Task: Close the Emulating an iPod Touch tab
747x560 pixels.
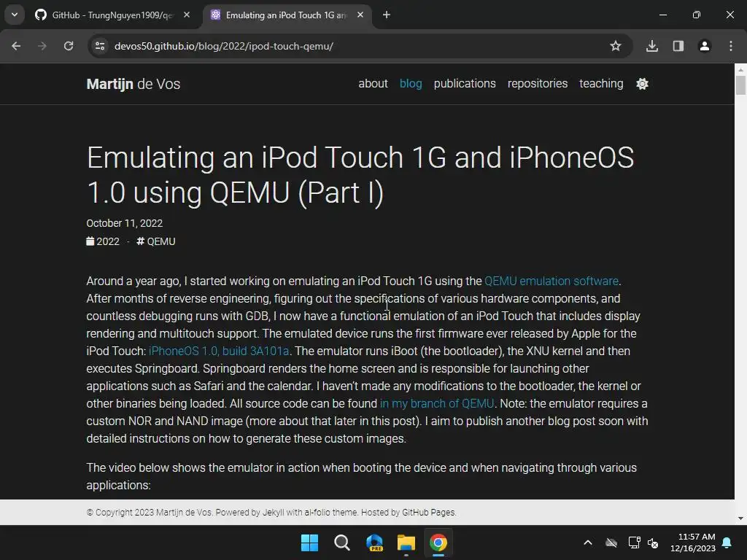Action: pyautogui.click(x=360, y=15)
